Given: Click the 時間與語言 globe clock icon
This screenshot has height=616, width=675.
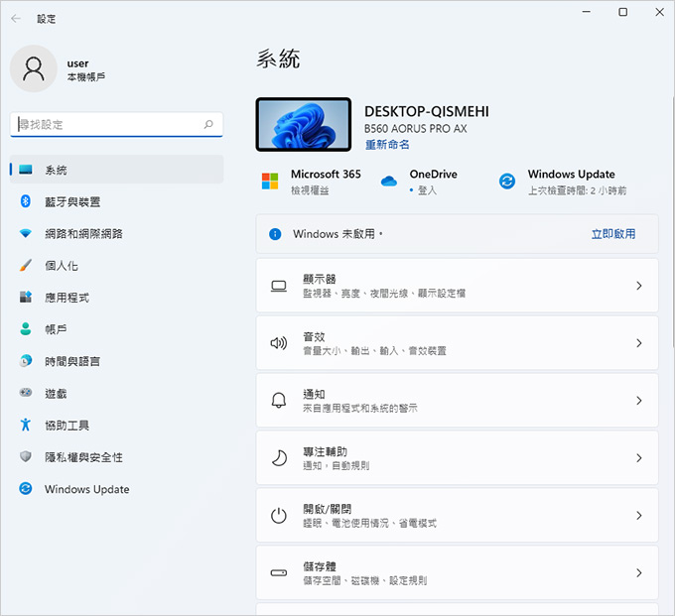Looking at the screenshot, I should point(26,360).
